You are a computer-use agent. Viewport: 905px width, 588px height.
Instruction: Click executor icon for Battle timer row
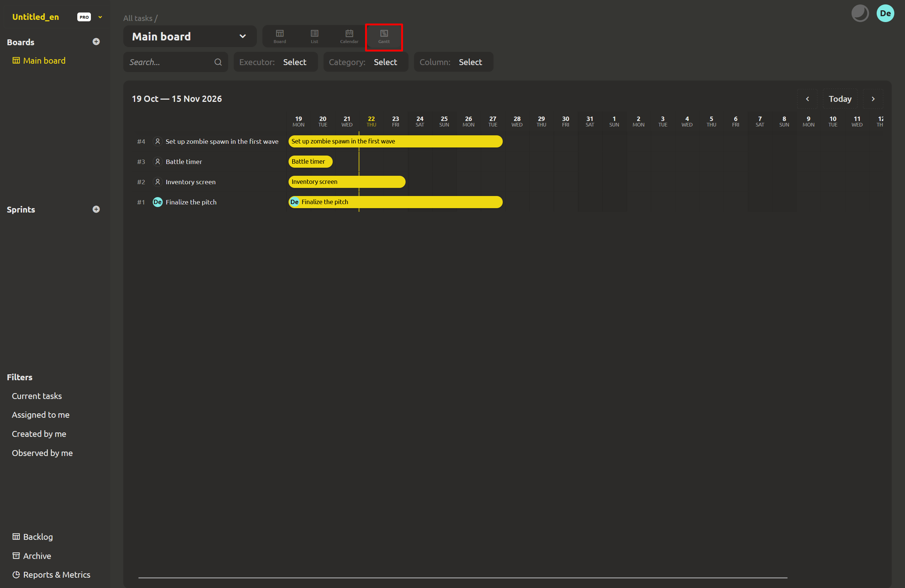tap(158, 162)
